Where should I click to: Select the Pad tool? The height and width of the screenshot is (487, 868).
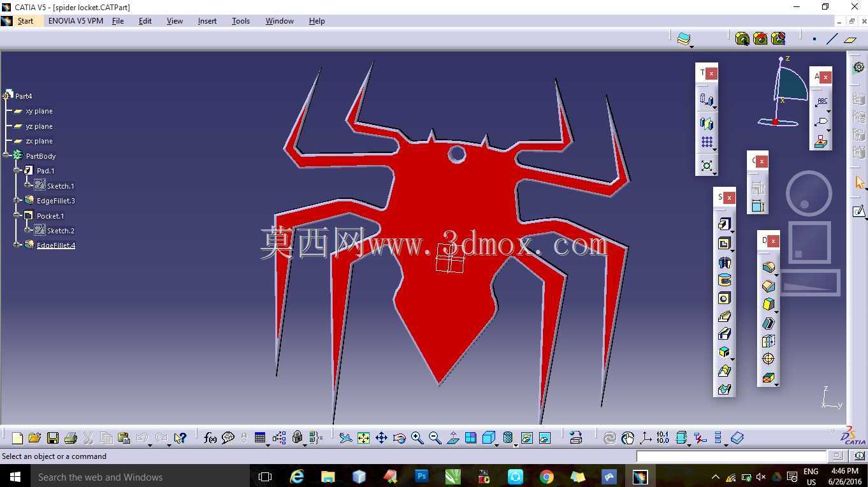[x=724, y=224]
